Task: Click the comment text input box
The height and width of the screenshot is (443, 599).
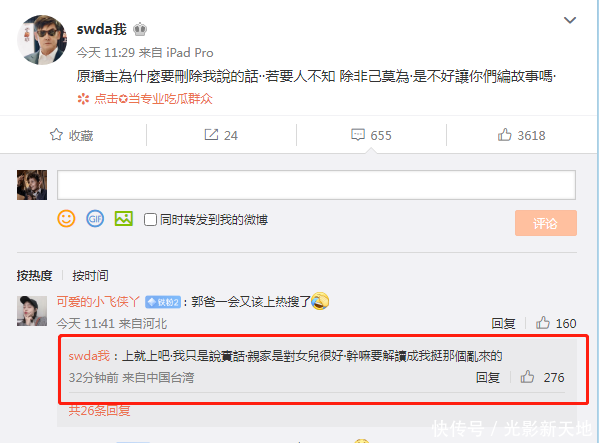Action: [316, 185]
